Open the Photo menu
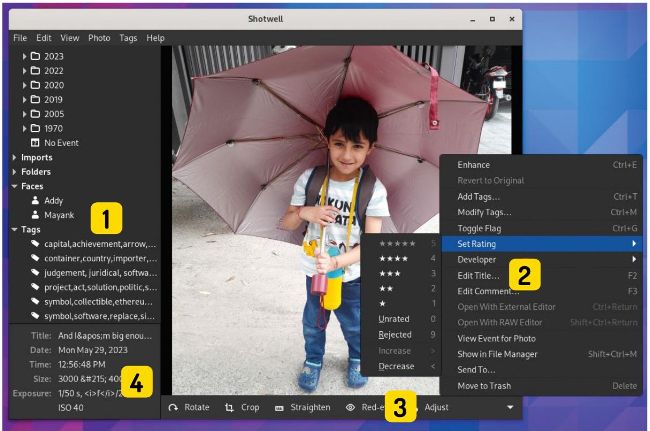This screenshot has width=650, height=431. coord(99,38)
